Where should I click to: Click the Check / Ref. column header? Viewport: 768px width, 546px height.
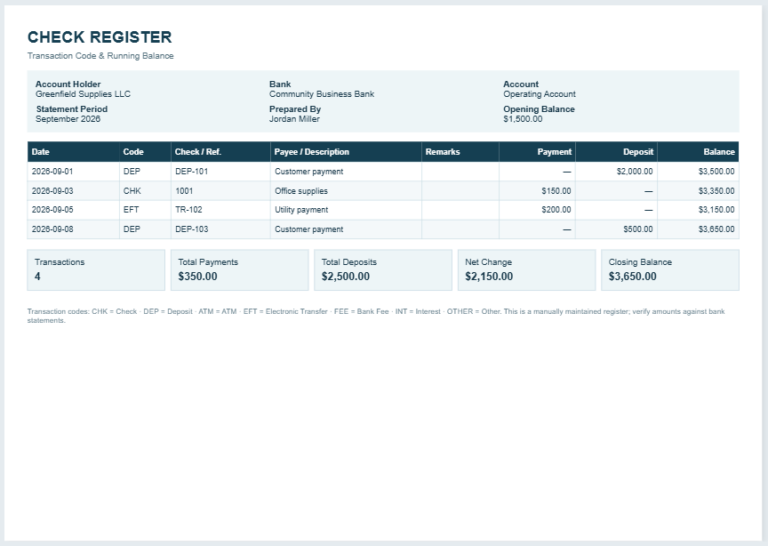coord(220,152)
